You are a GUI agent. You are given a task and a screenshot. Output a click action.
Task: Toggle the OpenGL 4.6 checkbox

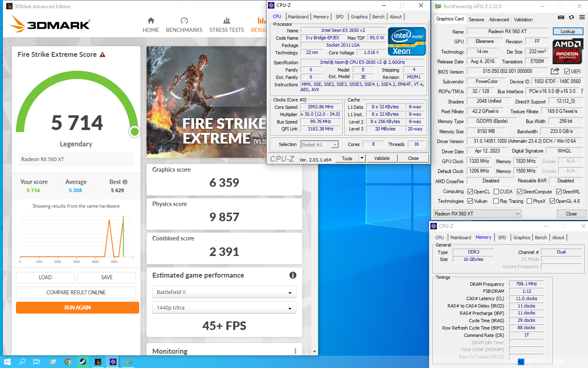(x=552, y=201)
